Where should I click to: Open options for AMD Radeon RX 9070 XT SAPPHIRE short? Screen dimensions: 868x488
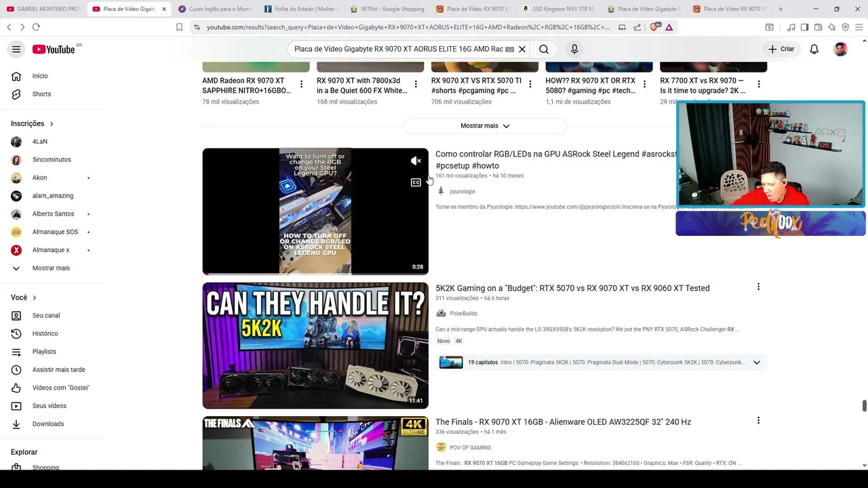pyautogui.click(x=301, y=84)
